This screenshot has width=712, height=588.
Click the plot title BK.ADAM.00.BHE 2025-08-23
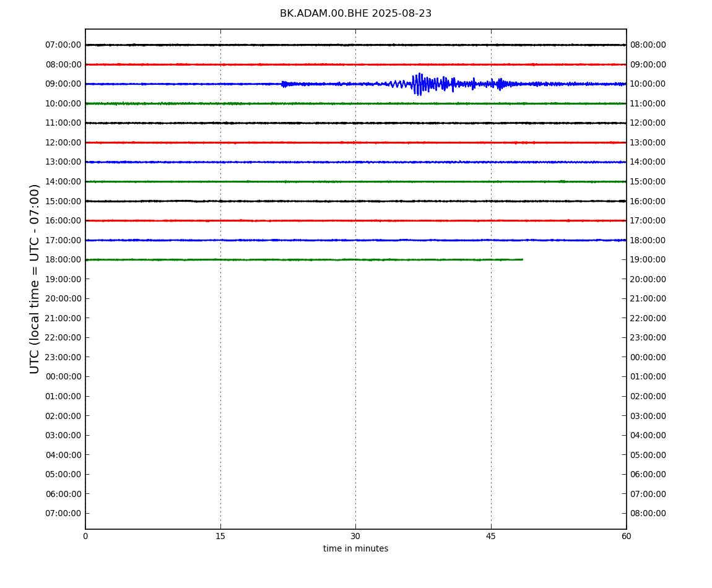(x=355, y=14)
